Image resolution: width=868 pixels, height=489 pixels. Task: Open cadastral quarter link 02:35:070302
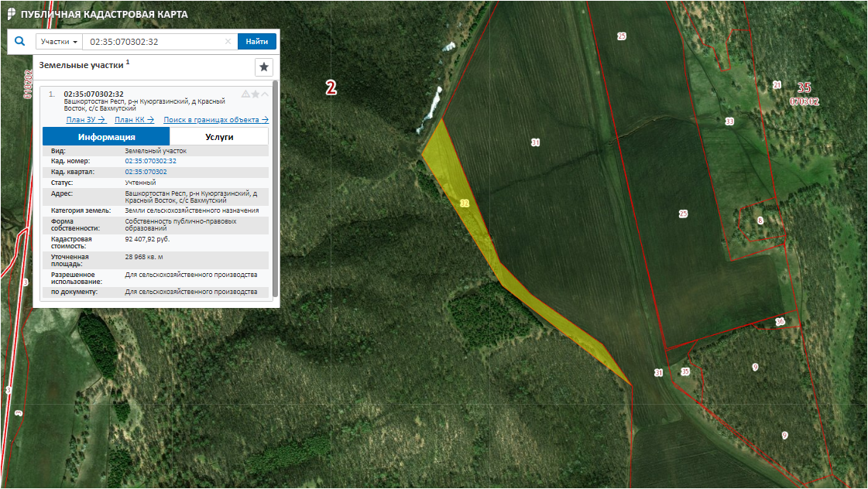point(146,172)
